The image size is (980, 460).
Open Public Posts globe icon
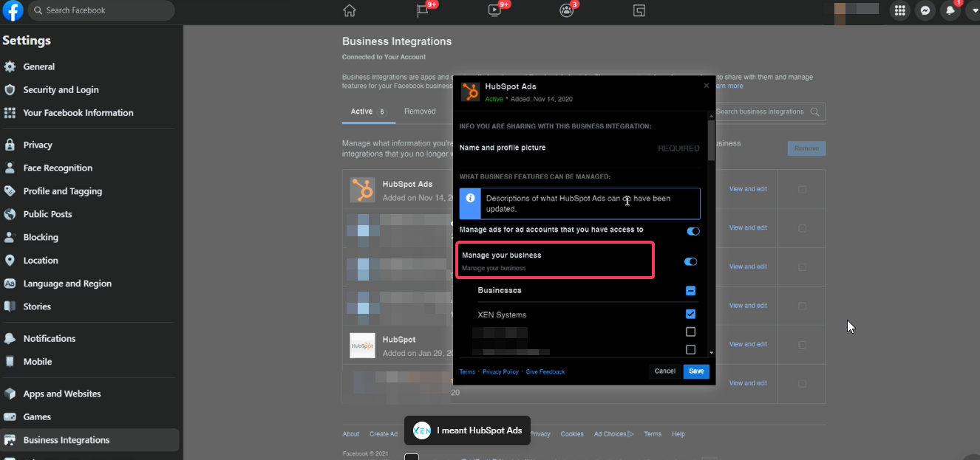point(10,214)
